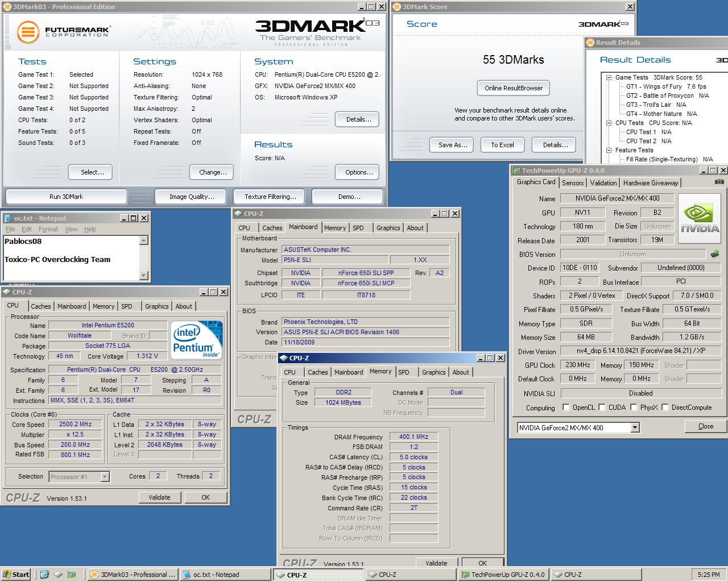
Task: Click Notepad scrollbar up arrow
Action: point(143,240)
